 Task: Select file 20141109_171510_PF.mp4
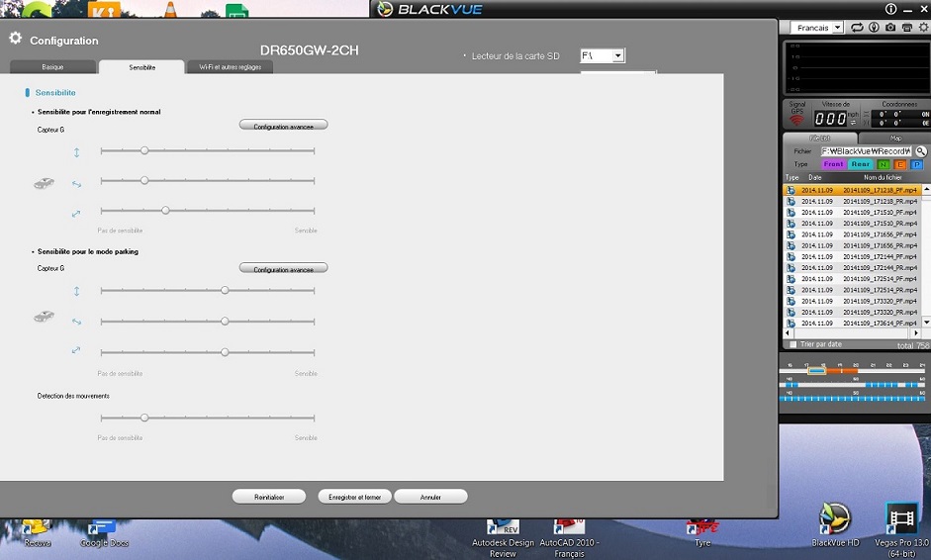coord(853,212)
